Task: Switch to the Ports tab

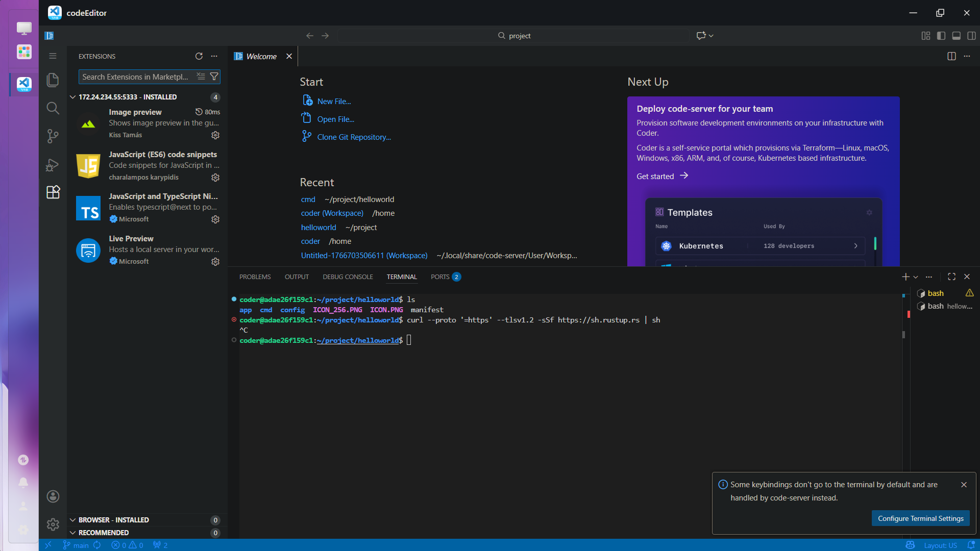Action: [440, 277]
